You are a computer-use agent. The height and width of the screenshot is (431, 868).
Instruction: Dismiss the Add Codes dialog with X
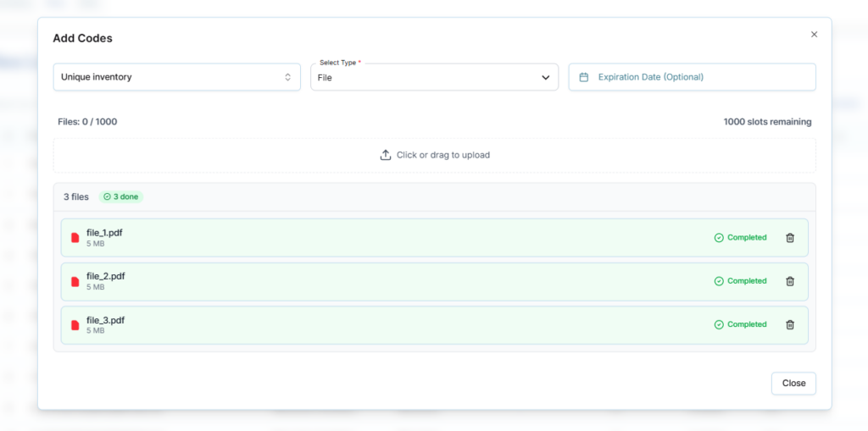(x=814, y=35)
